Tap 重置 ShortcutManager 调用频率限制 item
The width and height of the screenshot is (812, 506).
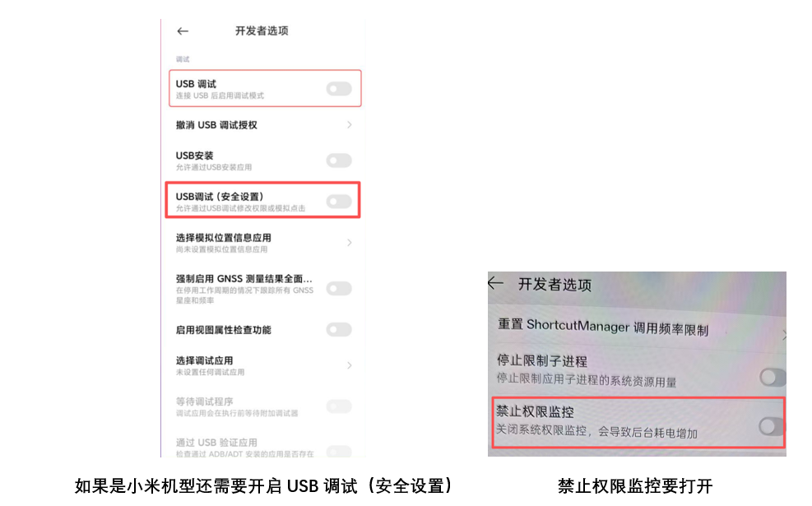coord(637,327)
